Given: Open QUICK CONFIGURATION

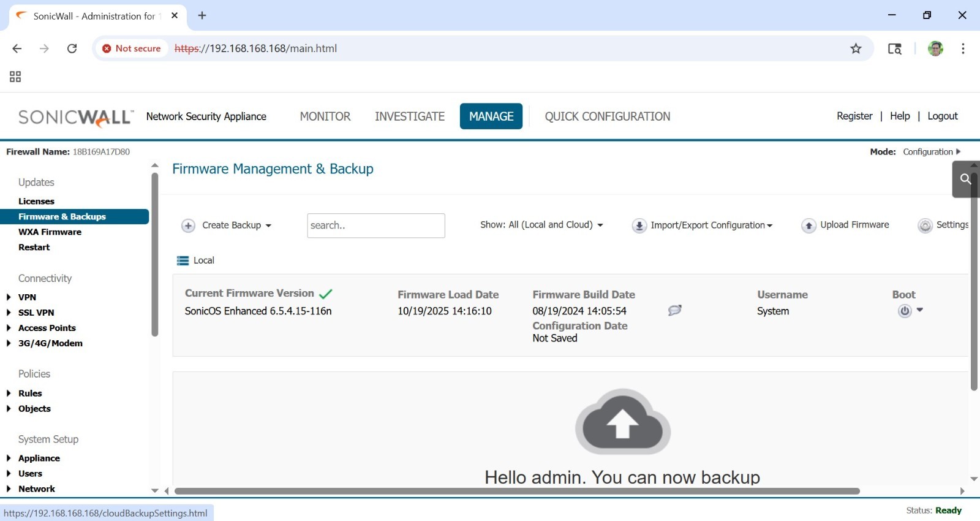Looking at the screenshot, I should (x=608, y=116).
